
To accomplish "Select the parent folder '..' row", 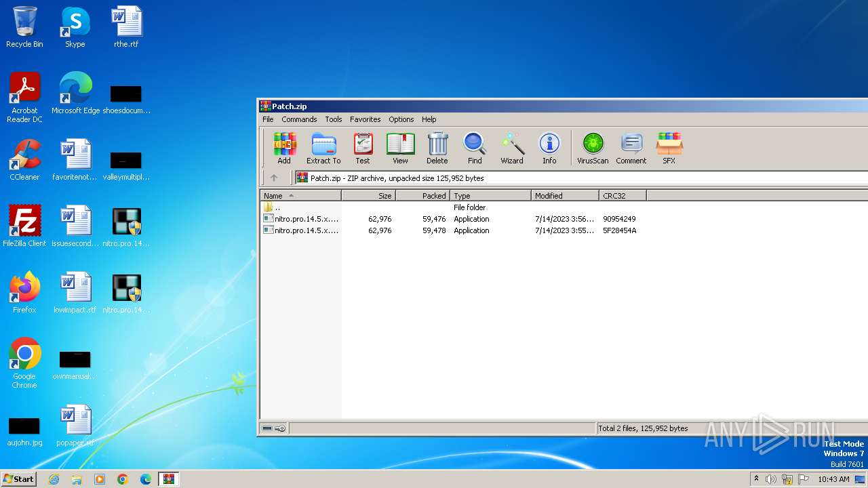I will pyautogui.click(x=453, y=207).
